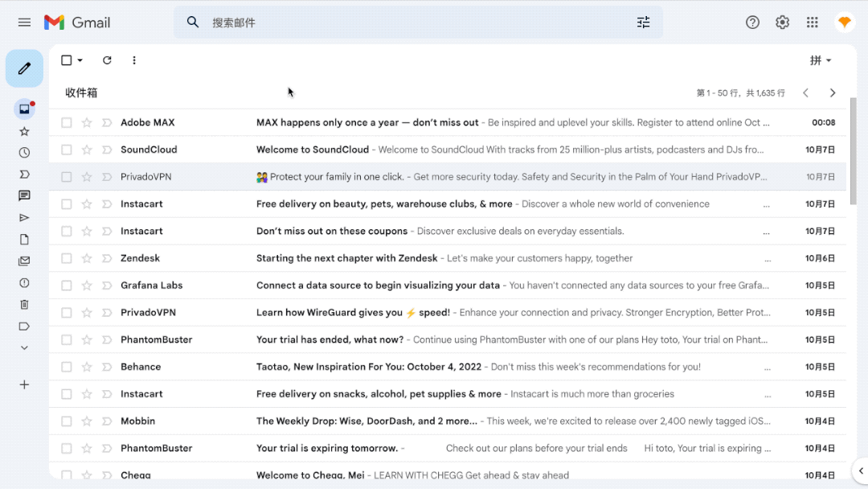Open Chats icon in sidebar
The image size is (868, 489).
coord(24,196)
